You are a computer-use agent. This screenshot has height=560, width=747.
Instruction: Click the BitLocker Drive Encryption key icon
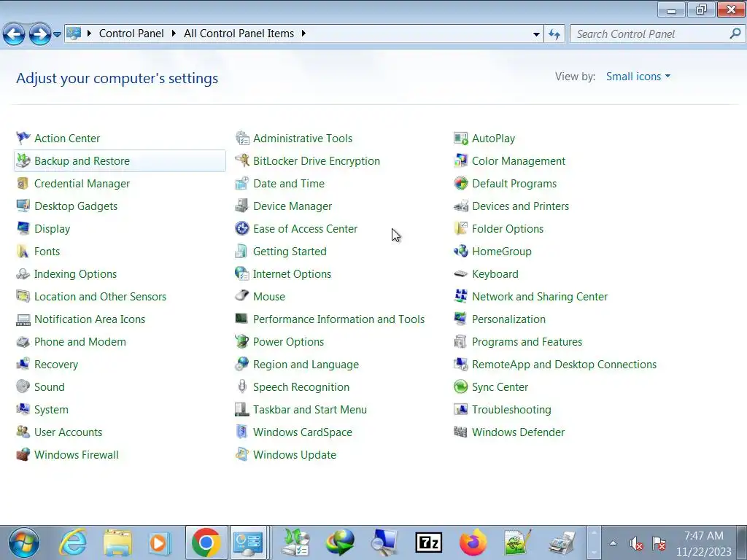(x=242, y=161)
